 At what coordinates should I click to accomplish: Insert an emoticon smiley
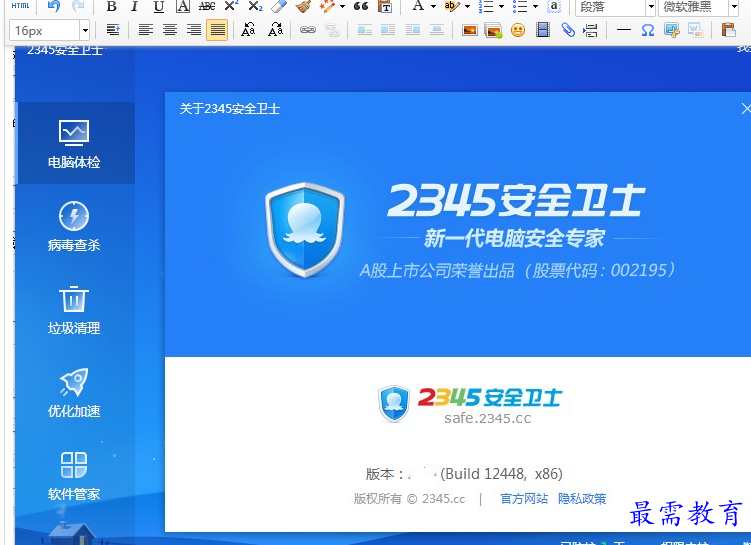coord(518,30)
